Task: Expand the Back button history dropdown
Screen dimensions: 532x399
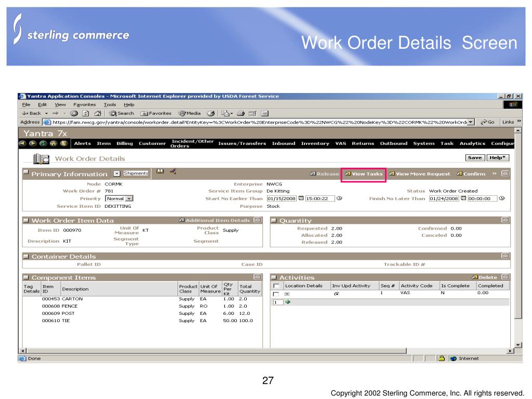Action: (x=46, y=113)
